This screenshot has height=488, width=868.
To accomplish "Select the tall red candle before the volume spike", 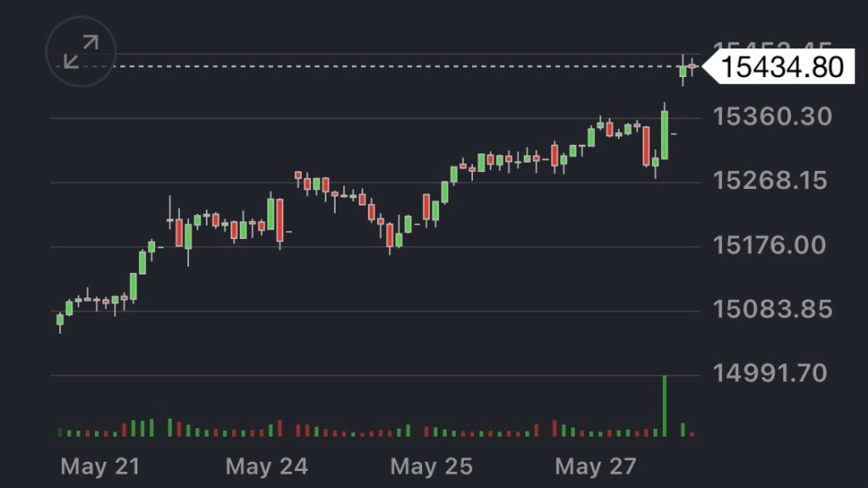I will pyautogui.click(x=646, y=146).
